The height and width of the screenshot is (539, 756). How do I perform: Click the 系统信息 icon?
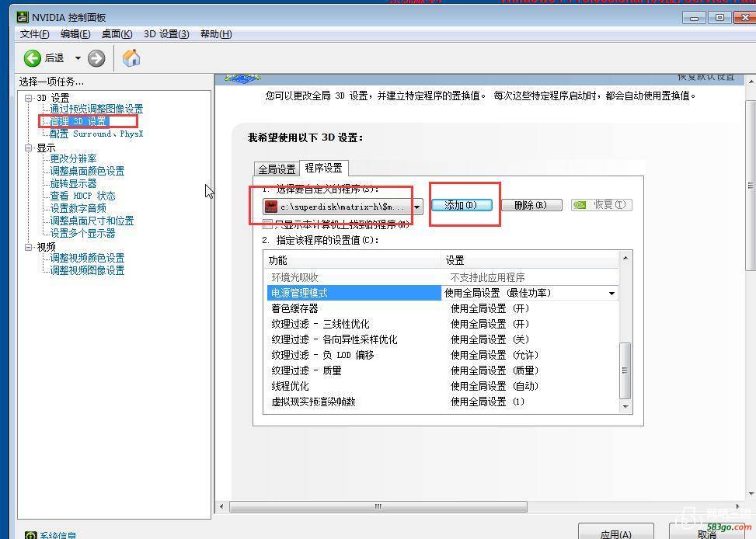coord(31,535)
